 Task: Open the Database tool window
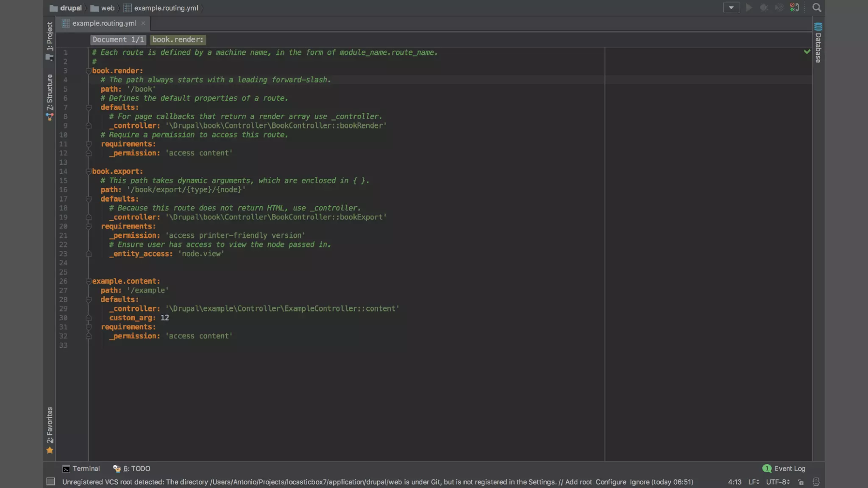point(818,43)
